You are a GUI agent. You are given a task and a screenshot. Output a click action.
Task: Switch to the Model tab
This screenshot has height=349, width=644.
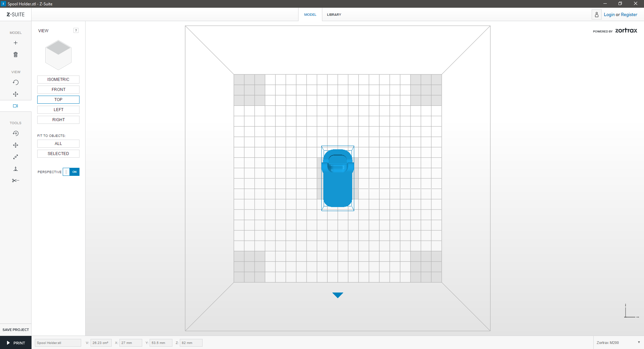coord(310,15)
